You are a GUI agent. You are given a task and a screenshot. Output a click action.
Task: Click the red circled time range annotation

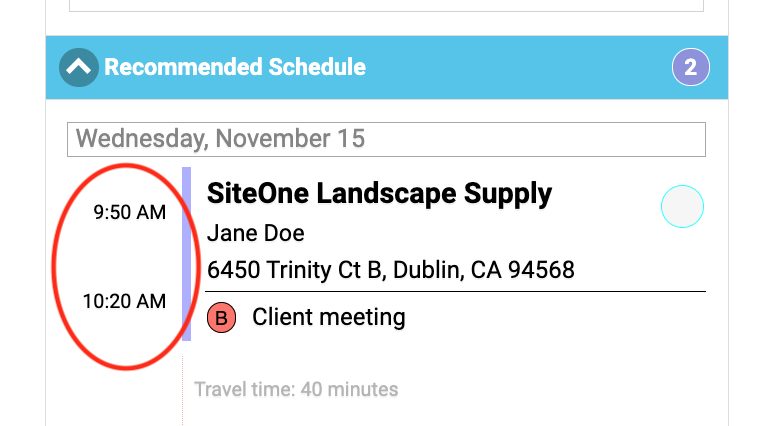click(x=126, y=267)
